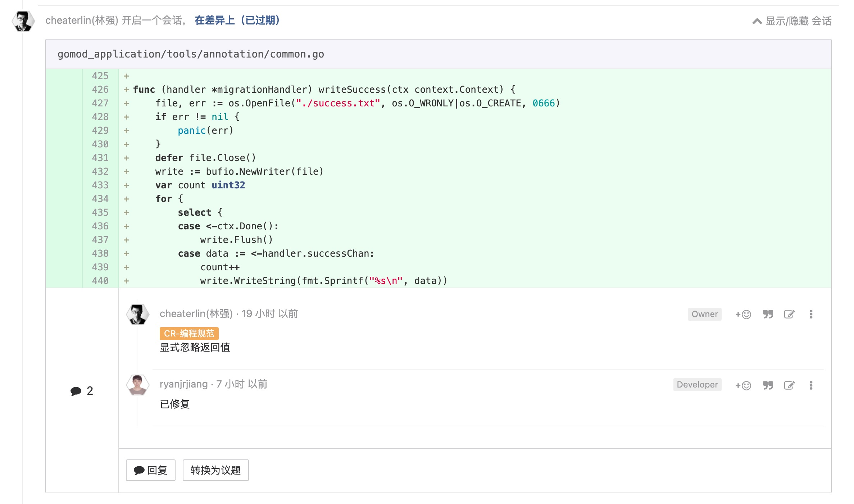Viewport: 854px width, 504px height.
Task: Click line number 440
Action: pyautogui.click(x=100, y=281)
